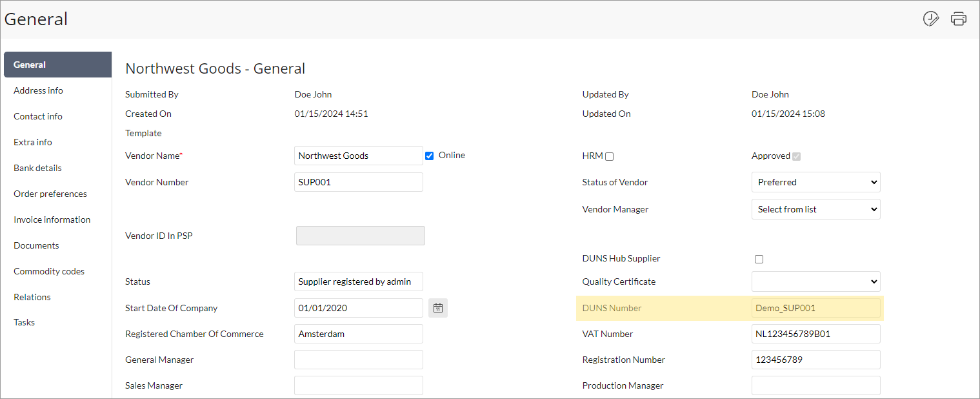Click Status field 'Supplier registered by admin'
Viewport: 980px width, 399px height.
[359, 281]
